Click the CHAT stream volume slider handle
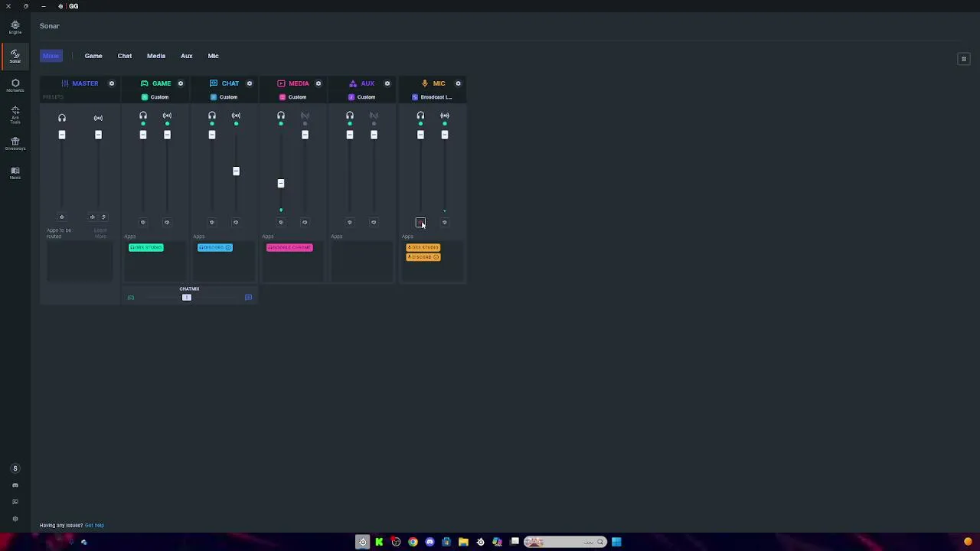The height and width of the screenshot is (551, 980). [236, 171]
